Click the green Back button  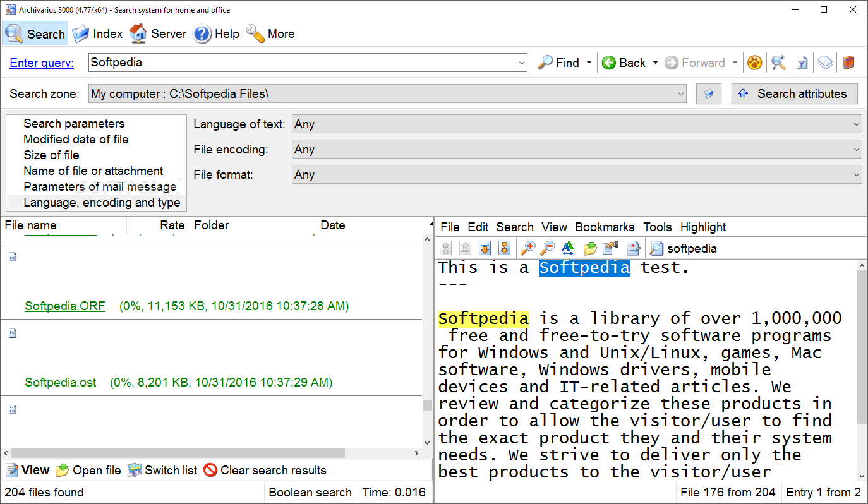tap(624, 63)
